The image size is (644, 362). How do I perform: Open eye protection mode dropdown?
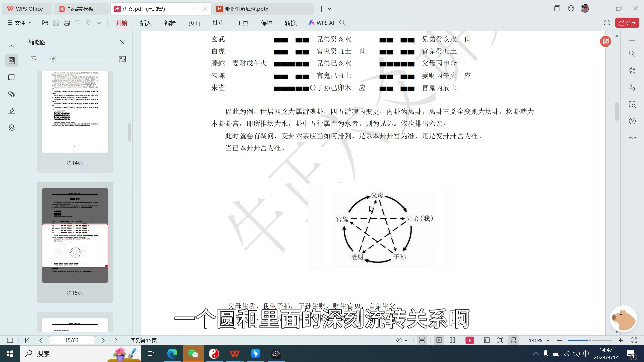(401, 340)
